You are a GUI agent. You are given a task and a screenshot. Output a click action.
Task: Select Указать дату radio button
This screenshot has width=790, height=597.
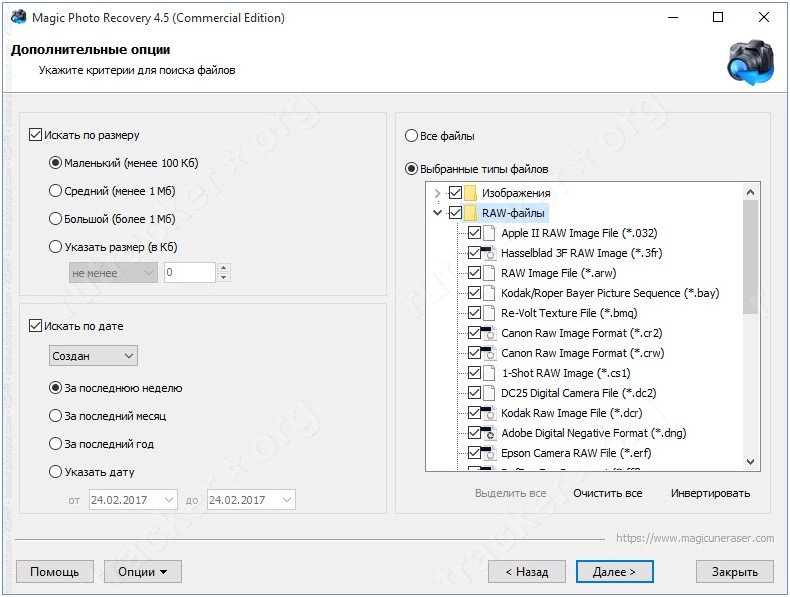tap(55, 472)
